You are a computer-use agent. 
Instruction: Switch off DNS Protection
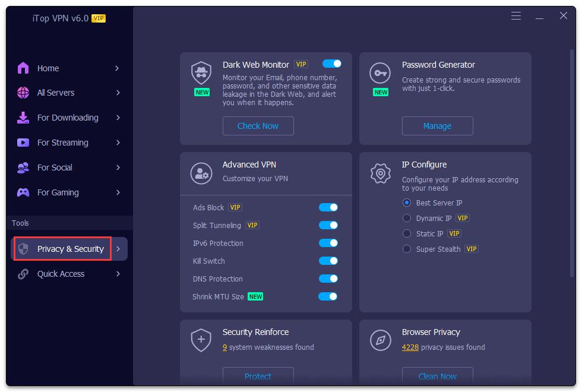point(328,279)
